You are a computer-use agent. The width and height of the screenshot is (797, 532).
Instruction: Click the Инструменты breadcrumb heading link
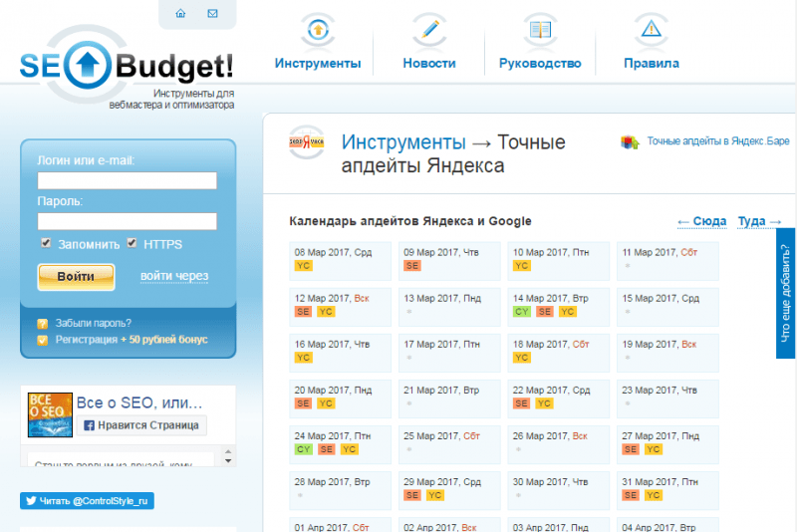click(403, 142)
